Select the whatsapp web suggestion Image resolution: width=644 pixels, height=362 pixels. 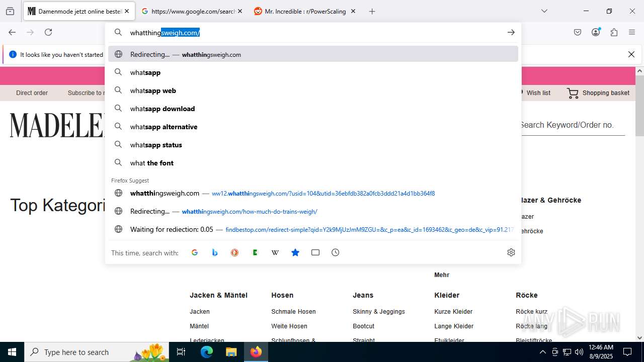click(313, 90)
